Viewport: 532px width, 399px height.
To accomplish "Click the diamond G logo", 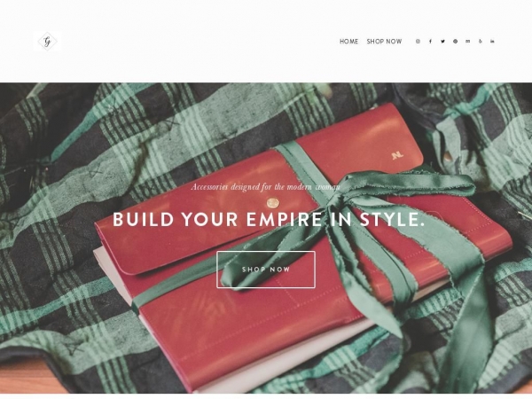I will pos(48,42).
